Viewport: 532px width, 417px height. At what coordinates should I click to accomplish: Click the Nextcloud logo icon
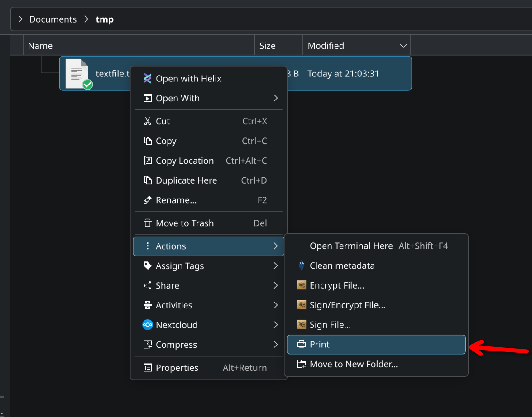(x=147, y=325)
